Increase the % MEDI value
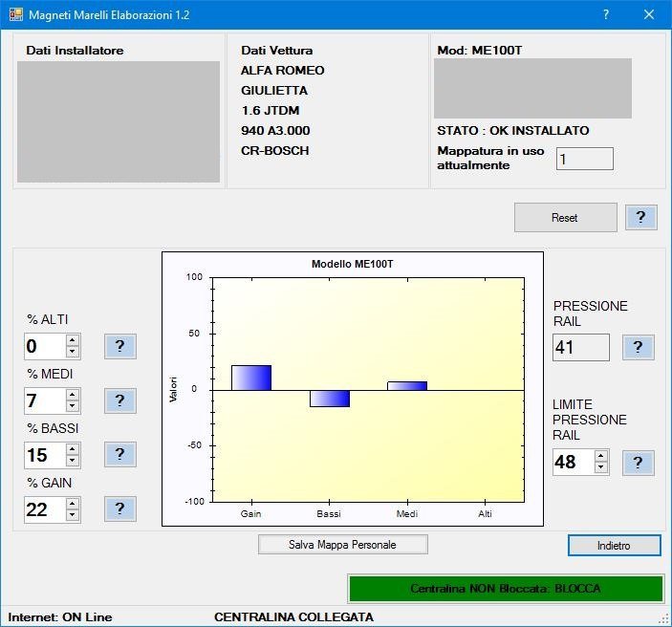672x627 pixels. point(73,395)
